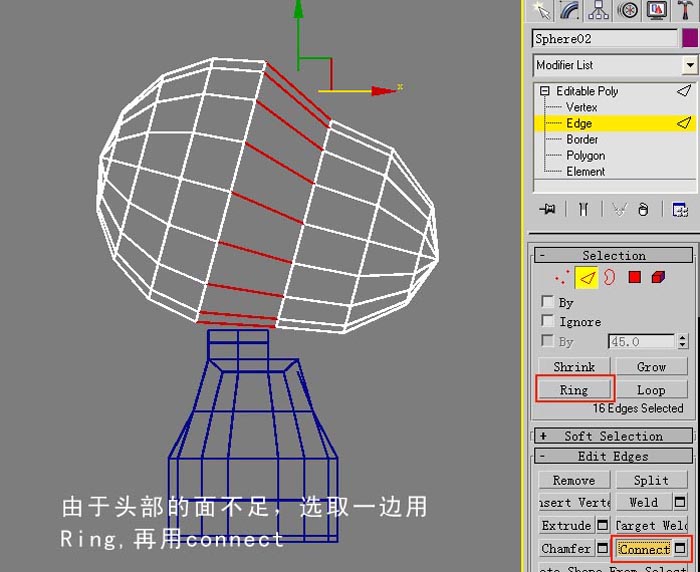The image size is (700, 572).
Task: Open the Motion panel tab
Action: [627, 10]
